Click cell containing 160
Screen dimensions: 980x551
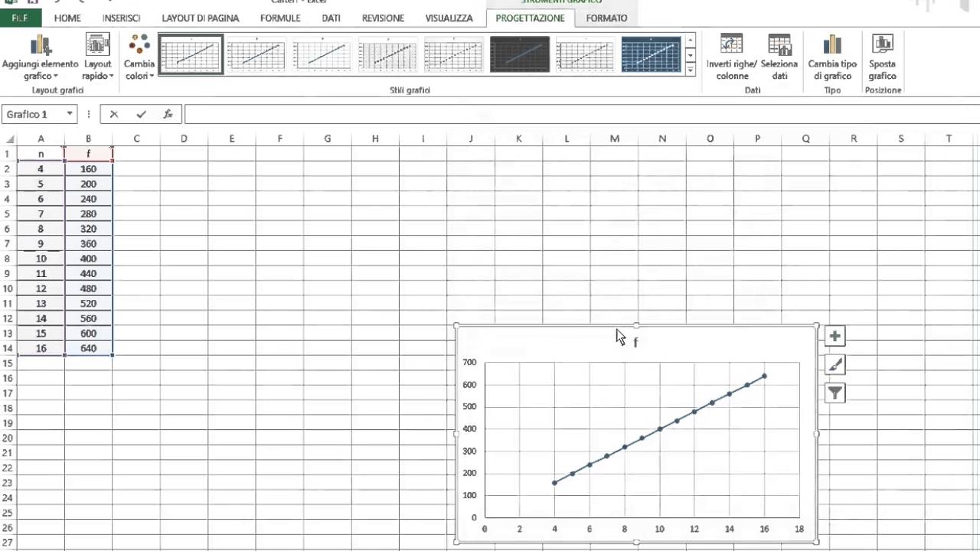pos(88,169)
